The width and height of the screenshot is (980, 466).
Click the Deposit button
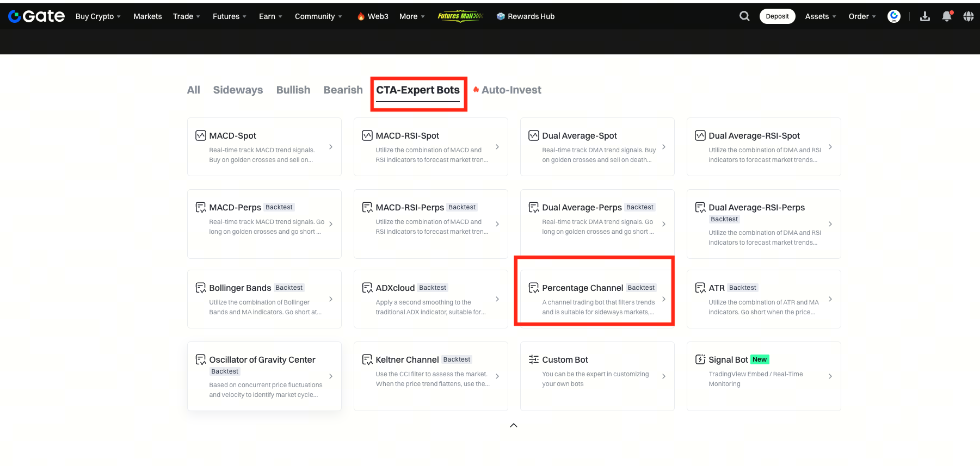point(777,16)
